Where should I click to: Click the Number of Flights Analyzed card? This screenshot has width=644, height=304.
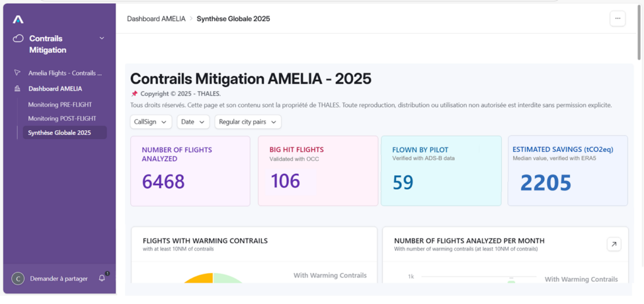coord(190,170)
